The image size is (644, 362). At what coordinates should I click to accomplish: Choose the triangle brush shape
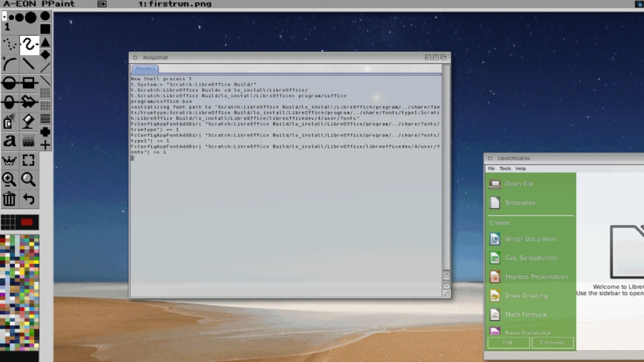click(x=45, y=42)
